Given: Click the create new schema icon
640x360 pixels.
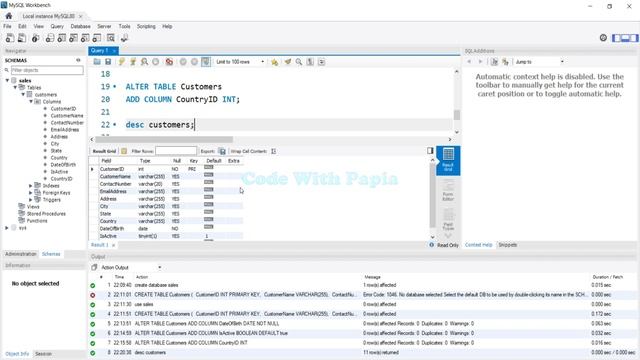Looking at the screenshot, I should (x=49, y=38).
